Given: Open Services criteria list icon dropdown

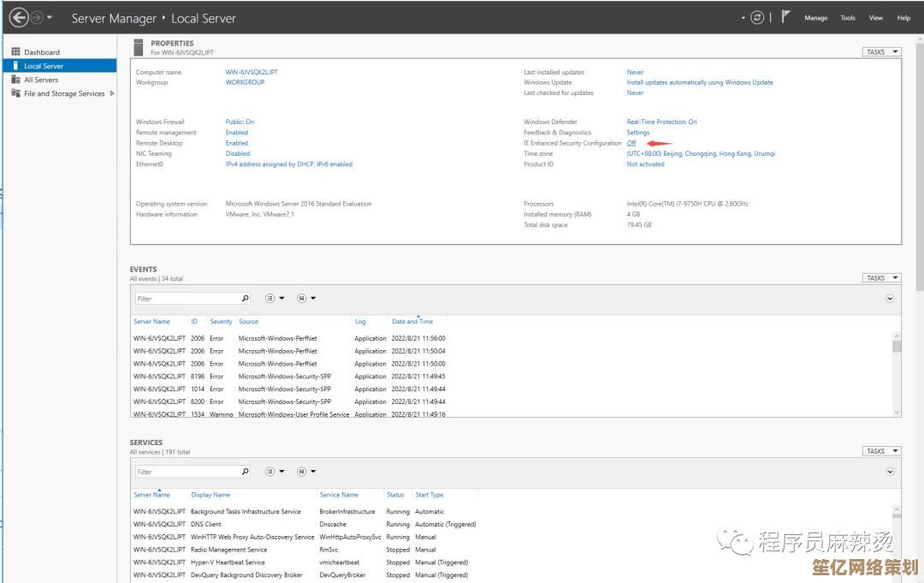Looking at the screenshot, I should [275, 472].
